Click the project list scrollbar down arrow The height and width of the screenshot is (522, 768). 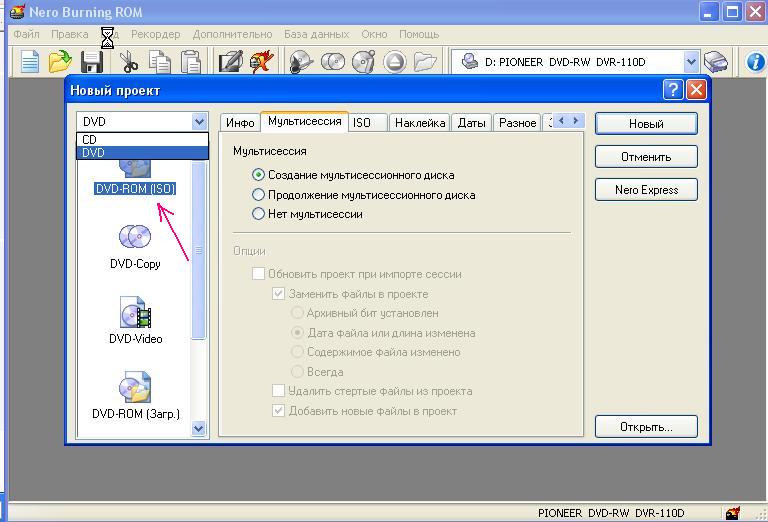[198, 429]
